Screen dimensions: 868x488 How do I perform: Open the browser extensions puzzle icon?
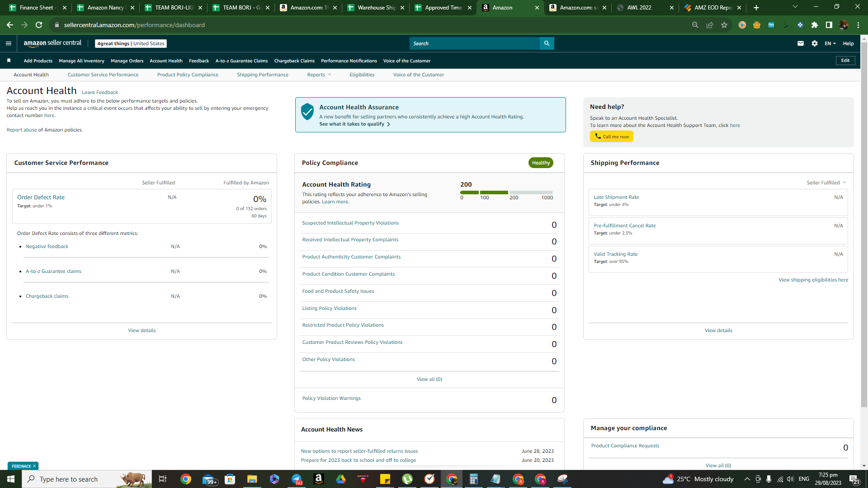(815, 25)
